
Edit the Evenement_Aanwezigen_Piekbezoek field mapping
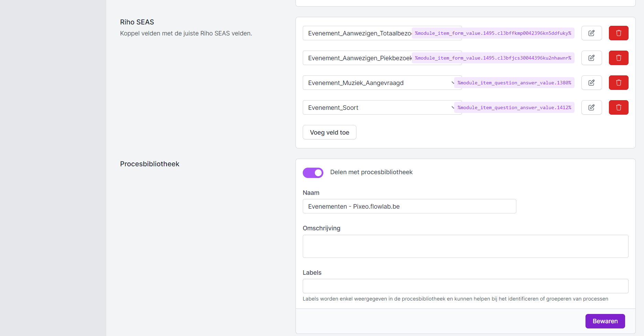point(591,58)
